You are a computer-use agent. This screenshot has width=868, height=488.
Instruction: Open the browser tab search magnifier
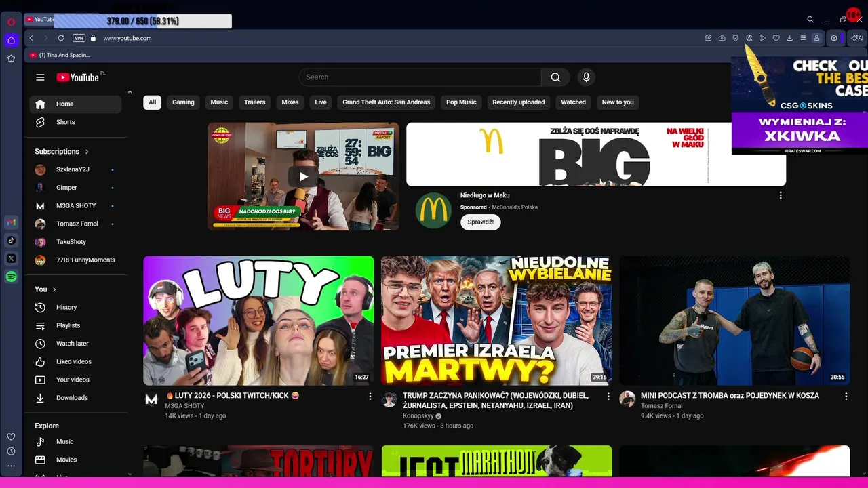(x=810, y=20)
